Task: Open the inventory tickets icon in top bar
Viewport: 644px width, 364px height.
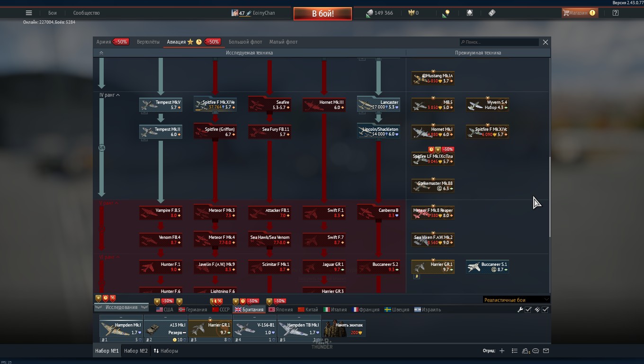Action: coord(492,13)
